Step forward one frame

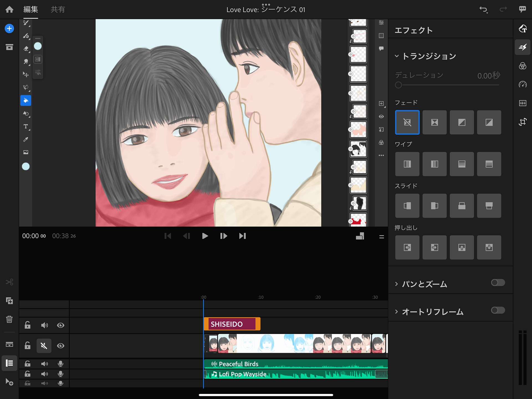pyautogui.click(x=224, y=236)
